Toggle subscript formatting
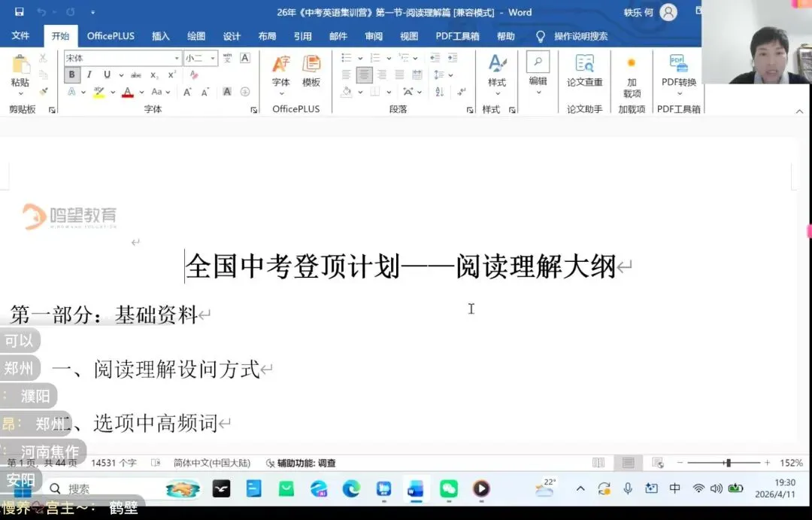 click(x=154, y=75)
